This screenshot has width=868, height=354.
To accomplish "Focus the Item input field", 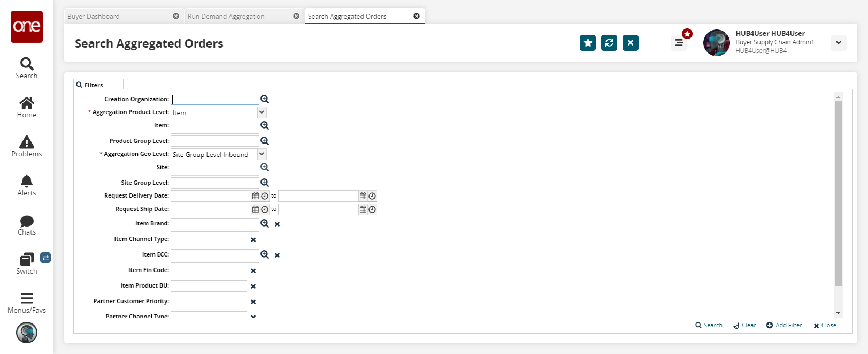I will [215, 126].
